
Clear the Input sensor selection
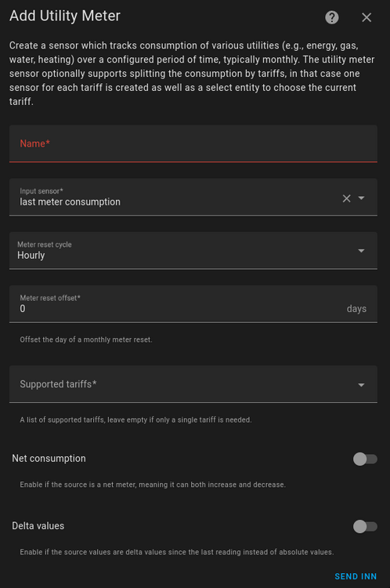[x=347, y=198]
